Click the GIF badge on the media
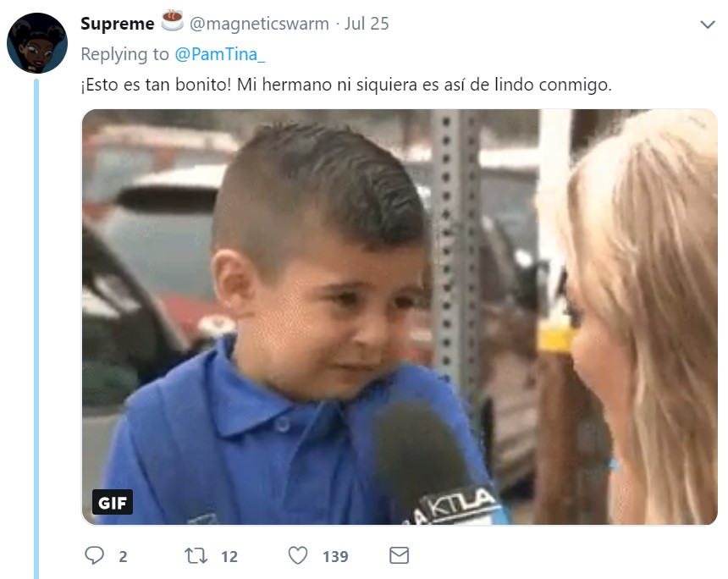 pos(113,502)
